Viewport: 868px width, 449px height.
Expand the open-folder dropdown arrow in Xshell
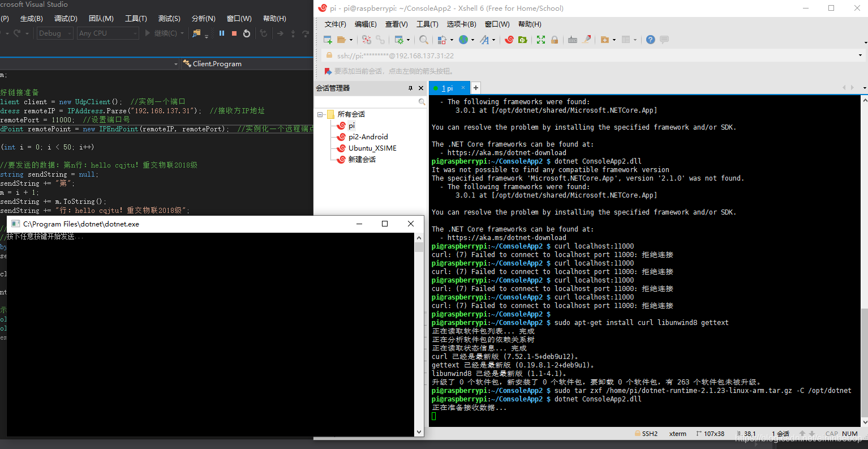[351, 40]
